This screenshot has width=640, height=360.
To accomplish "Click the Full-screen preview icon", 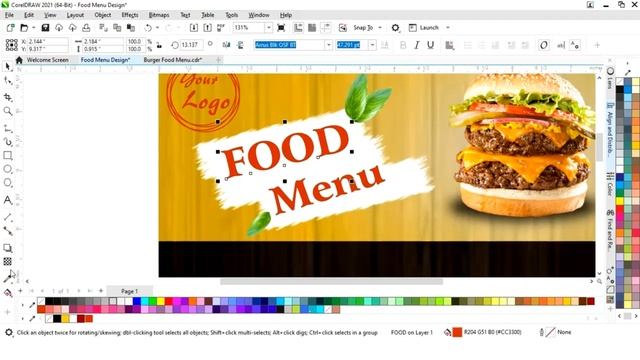I will (281, 28).
